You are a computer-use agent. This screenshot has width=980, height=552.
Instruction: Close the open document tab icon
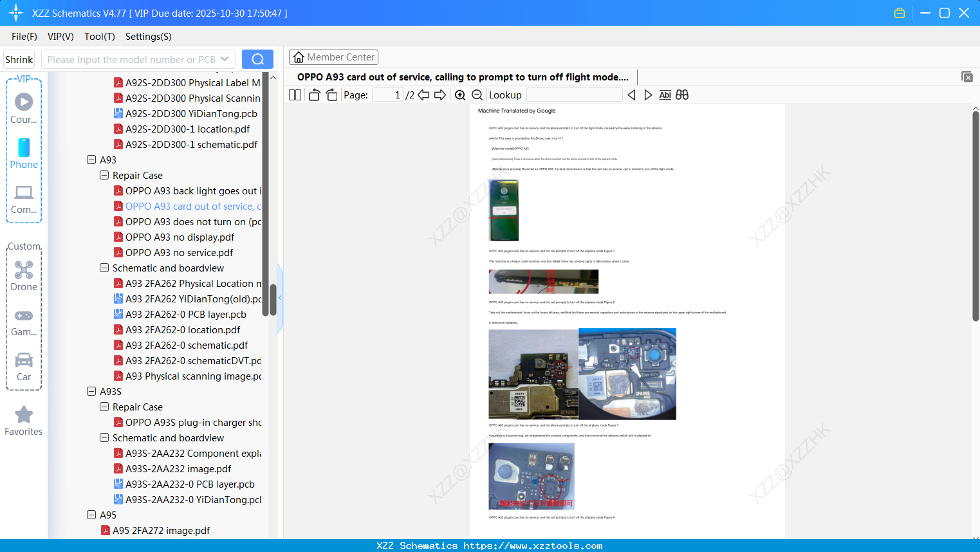966,77
